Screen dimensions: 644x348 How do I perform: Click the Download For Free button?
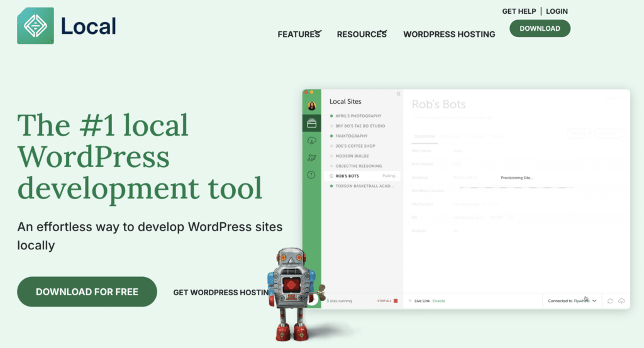(x=87, y=291)
